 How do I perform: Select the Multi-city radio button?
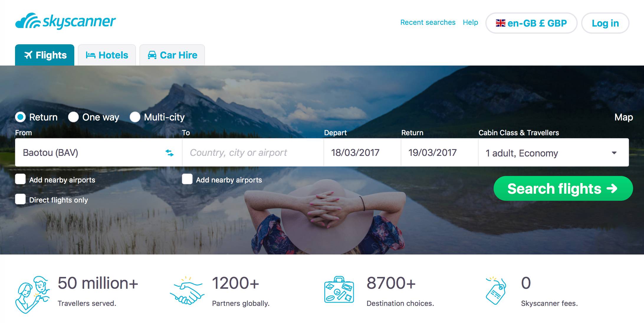tap(135, 117)
